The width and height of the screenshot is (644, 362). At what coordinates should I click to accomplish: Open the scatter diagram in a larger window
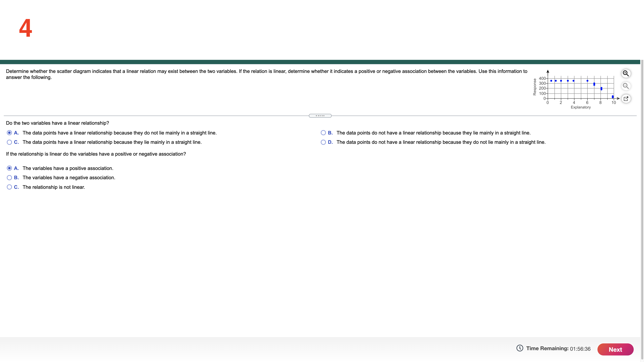626,99
